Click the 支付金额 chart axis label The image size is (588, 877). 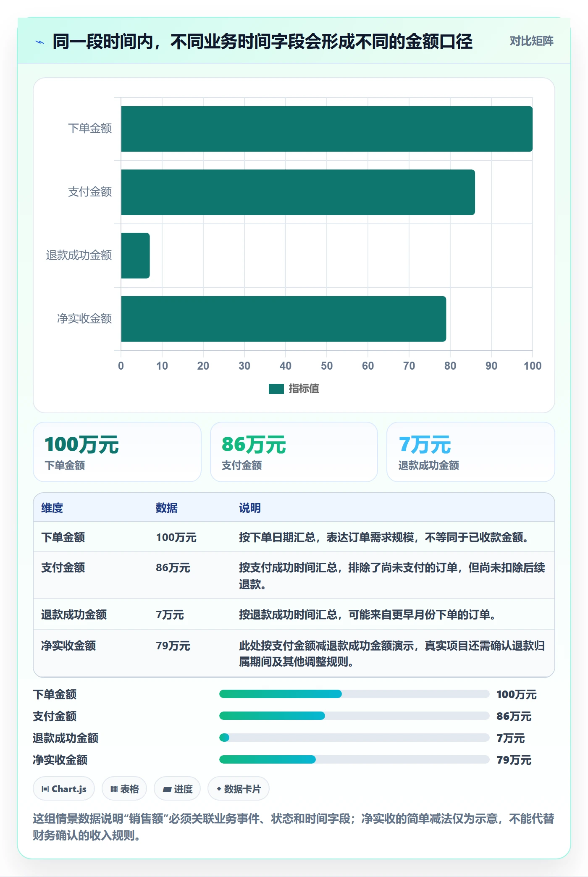(x=90, y=192)
